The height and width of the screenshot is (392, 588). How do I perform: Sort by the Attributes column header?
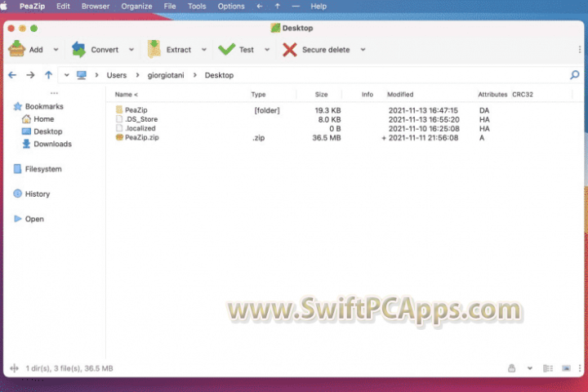[492, 95]
